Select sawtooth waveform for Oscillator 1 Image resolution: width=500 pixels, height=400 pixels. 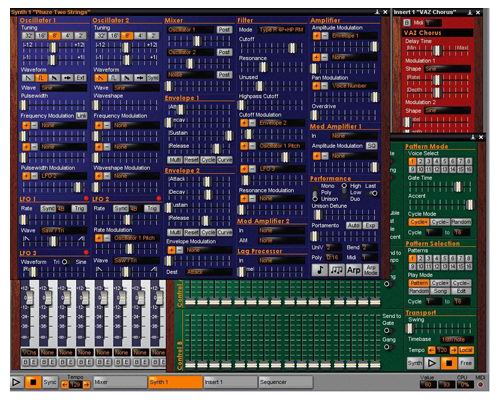tap(28, 78)
